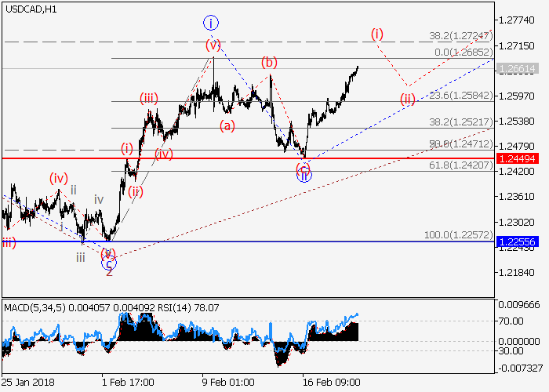Click Fibonacci label 38.2(1.27247)
549x392 pixels.
(x=461, y=35)
